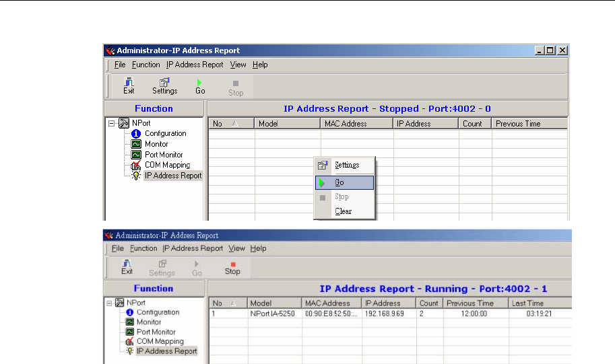
Task: Open IP Address Report menu in upper window
Action: [x=195, y=65]
